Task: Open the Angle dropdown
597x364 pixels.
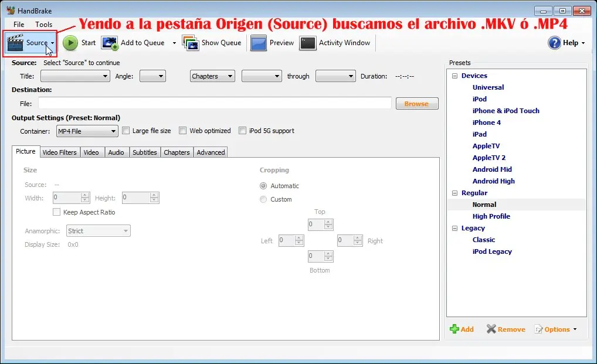Action: (x=152, y=76)
